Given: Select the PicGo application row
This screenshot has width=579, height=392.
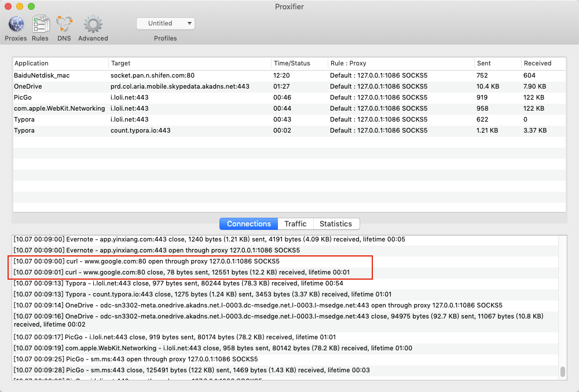Looking at the screenshot, I should coord(289,97).
